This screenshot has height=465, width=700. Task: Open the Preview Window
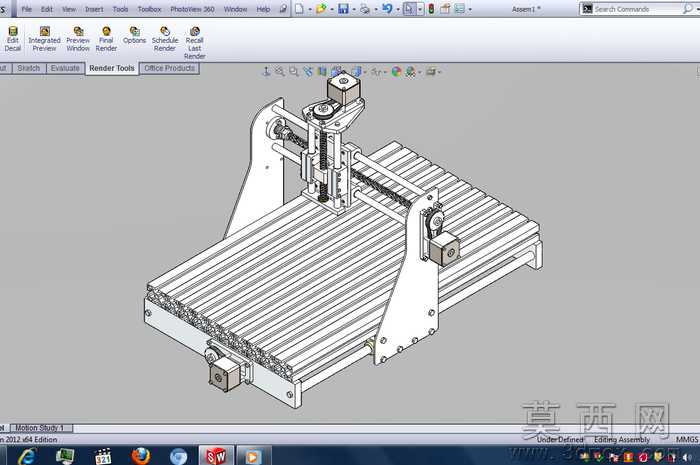[78, 39]
